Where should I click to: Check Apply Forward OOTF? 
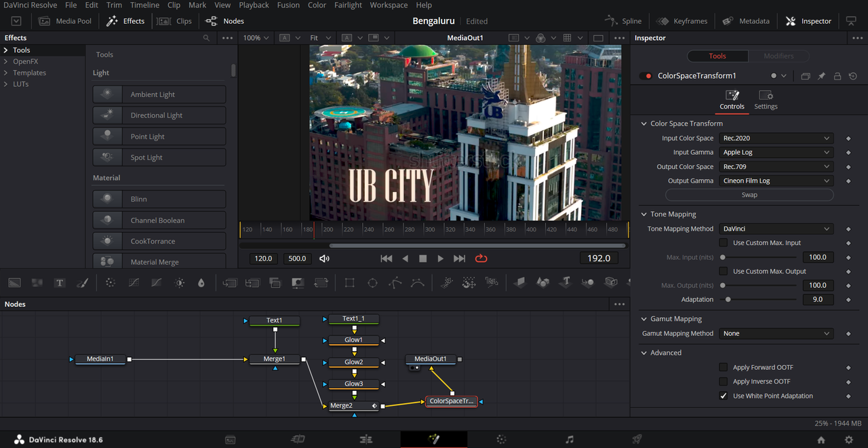click(724, 367)
